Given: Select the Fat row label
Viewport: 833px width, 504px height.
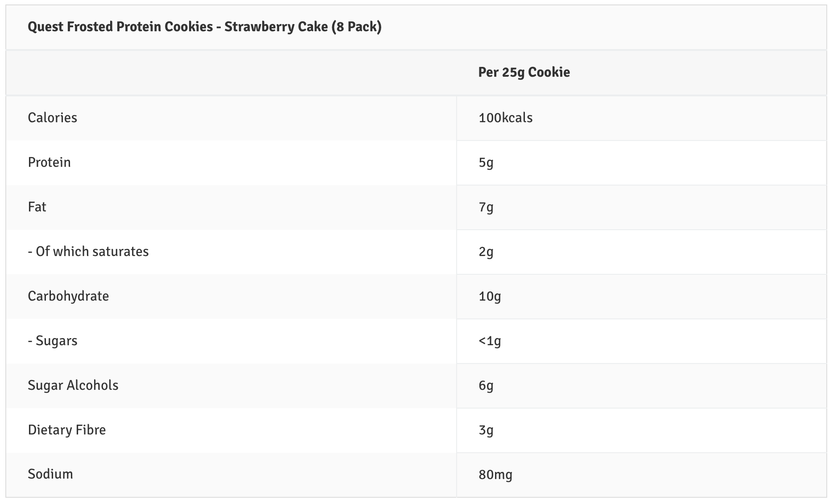Looking at the screenshot, I should click(37, 207).
